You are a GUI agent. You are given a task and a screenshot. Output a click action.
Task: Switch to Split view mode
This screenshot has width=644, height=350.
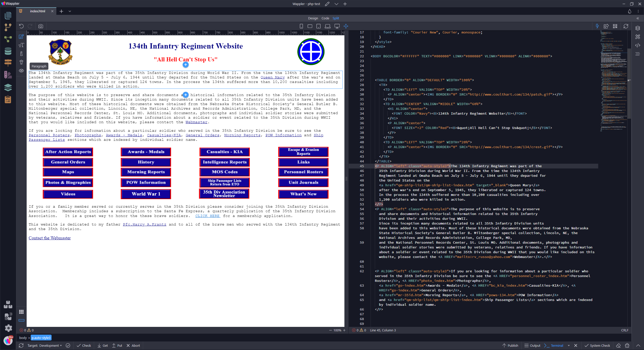[x=336, y=18]
